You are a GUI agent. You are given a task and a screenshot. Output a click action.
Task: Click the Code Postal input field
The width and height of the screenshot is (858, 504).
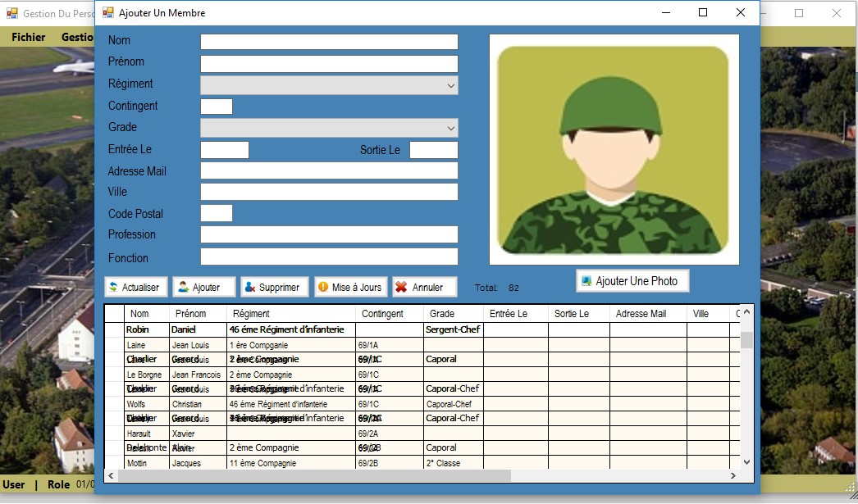[x=217, y=213]
